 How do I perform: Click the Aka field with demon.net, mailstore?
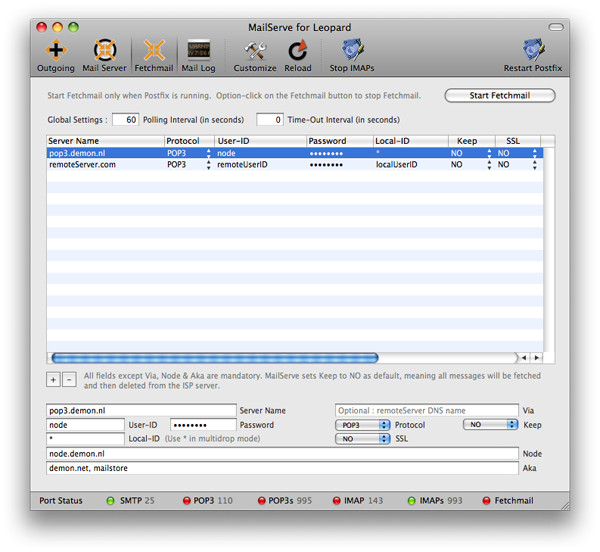[282, 468]
